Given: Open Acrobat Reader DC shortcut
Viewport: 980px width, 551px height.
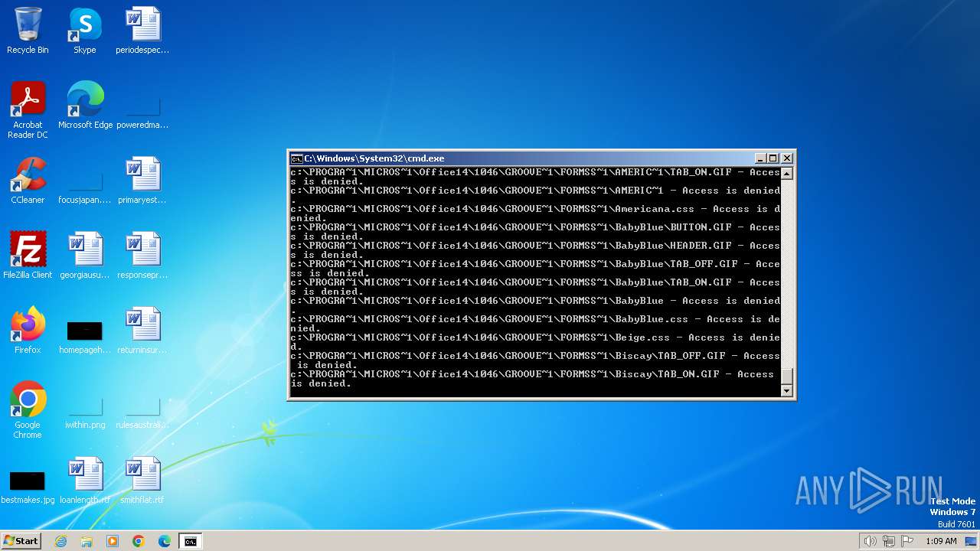Looking at the screenshot, I should pyautogui.click(x=28, y=110).
